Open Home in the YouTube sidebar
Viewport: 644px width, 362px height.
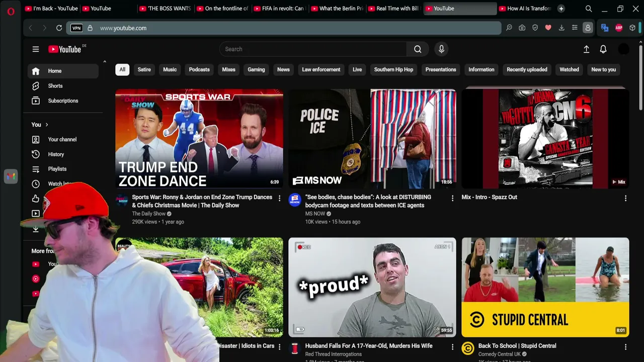click(x=63, y=71)
